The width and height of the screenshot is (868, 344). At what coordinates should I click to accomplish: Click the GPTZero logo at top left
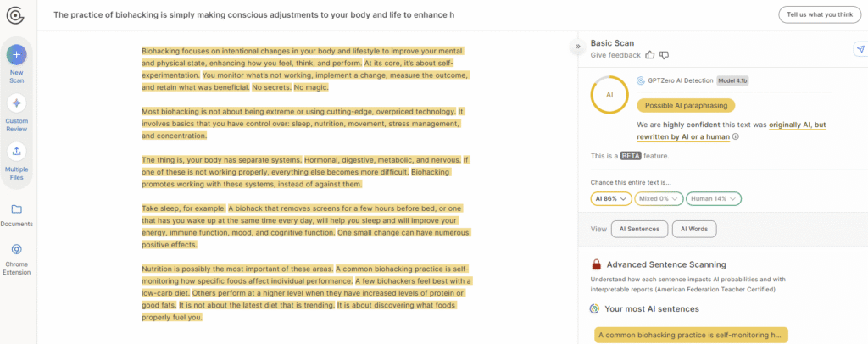point(17,15)
